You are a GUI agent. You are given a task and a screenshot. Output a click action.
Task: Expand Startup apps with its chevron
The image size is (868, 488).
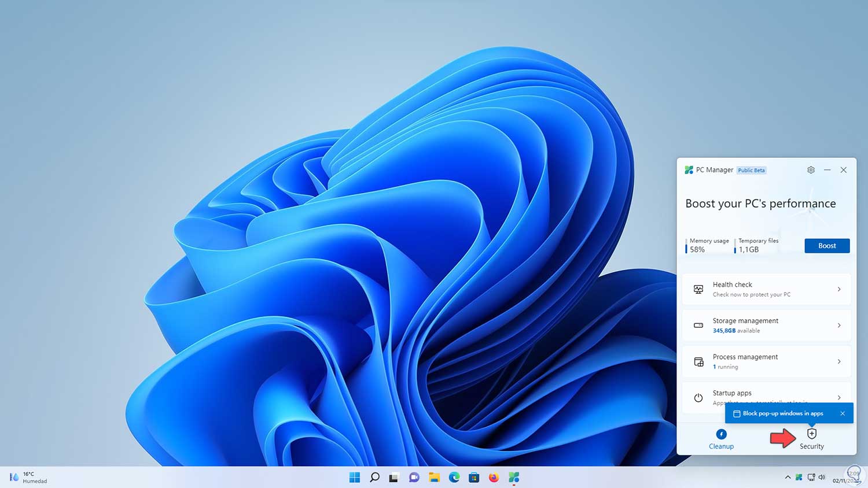click(839, 397)
